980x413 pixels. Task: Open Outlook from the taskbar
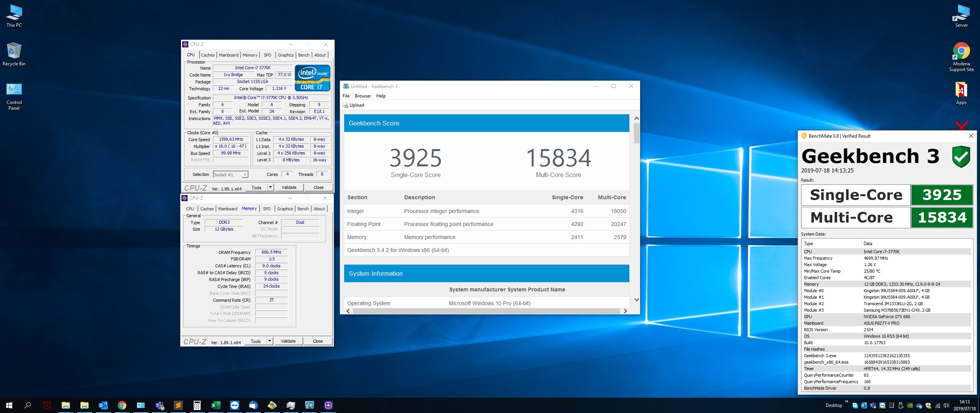pos(103,405)
